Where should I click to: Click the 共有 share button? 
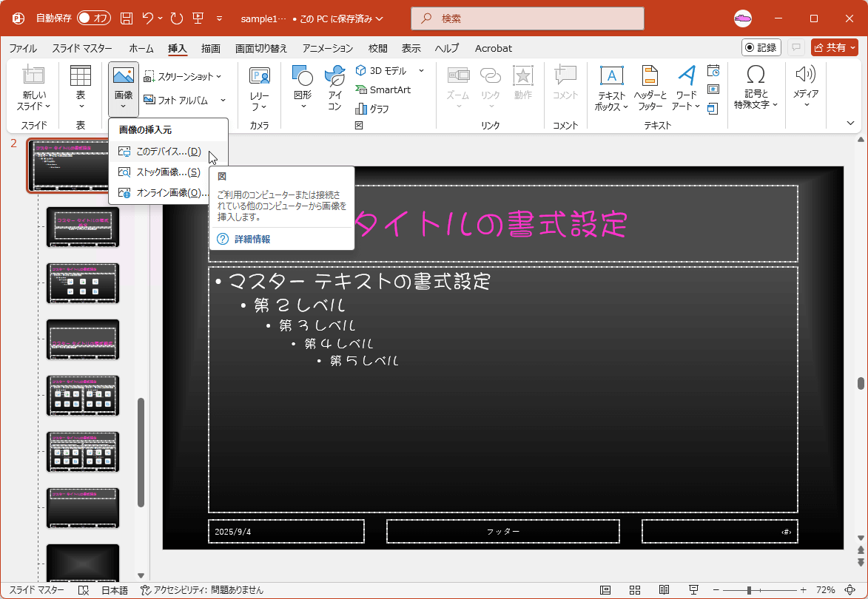(x=834, y=47)
